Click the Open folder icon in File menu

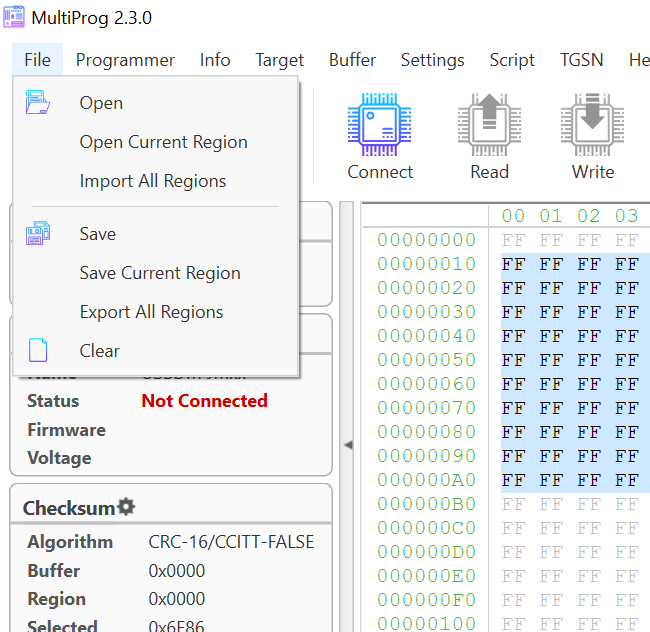point(37,102)
